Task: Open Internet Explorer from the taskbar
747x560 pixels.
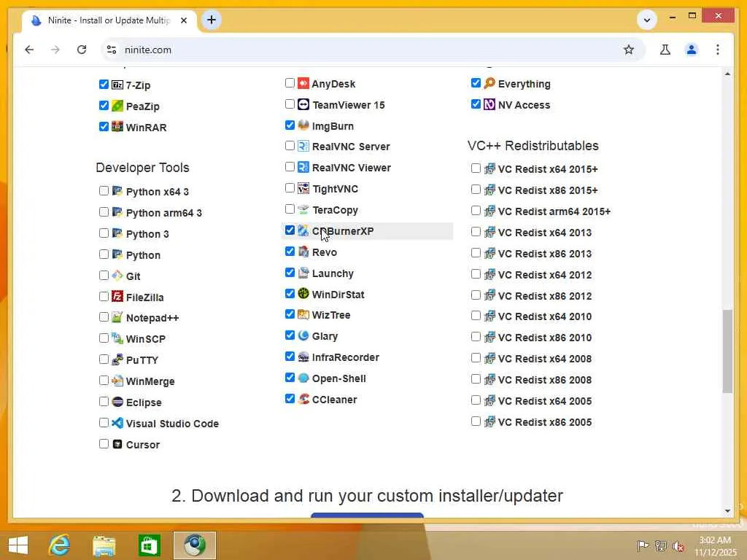Action: (x=60, y=545)
